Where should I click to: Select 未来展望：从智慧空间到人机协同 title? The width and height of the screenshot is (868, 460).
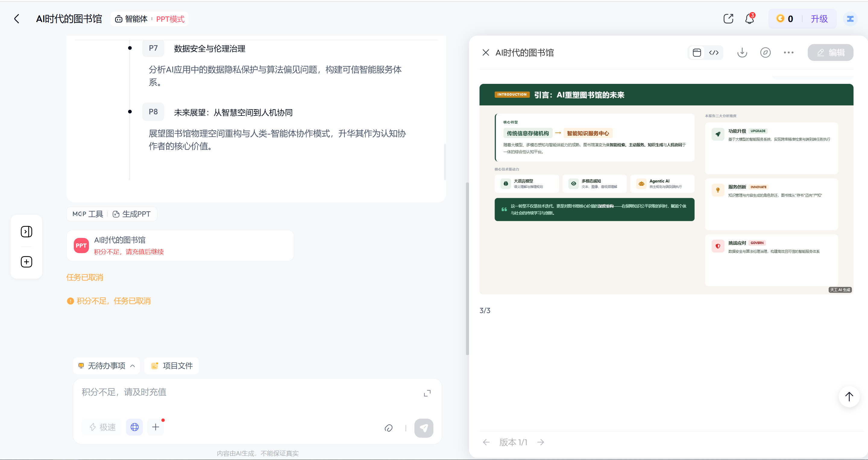[233, 112]
